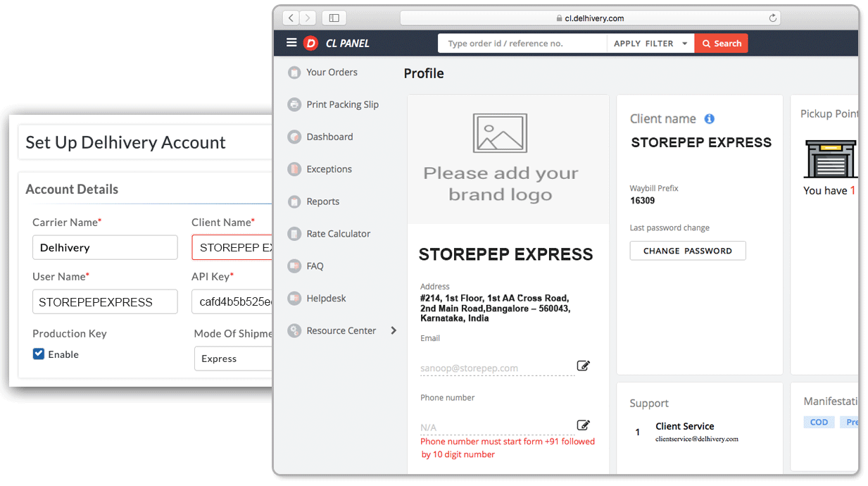This screenshot has height=486, width=868.
Task: Click the Dashboard sidebar icon
Action: [x=294, y=137]
